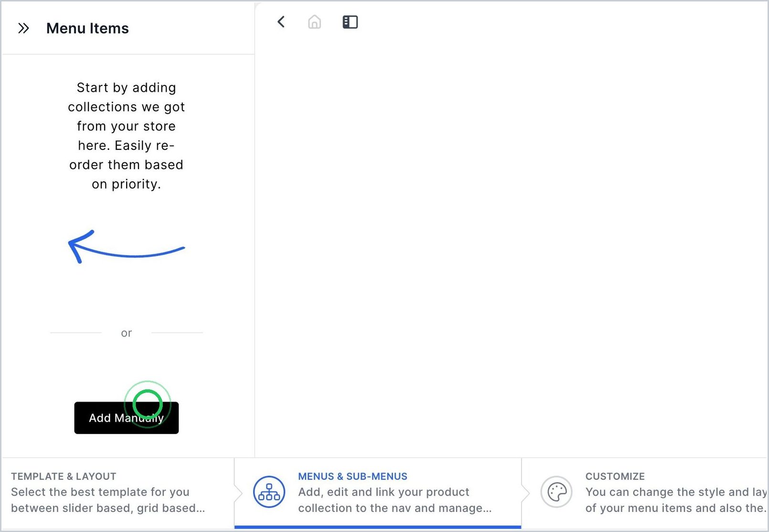Click the 'Start by adding collections' instruction text
The image size is (769, 532).
coord(127,136)
